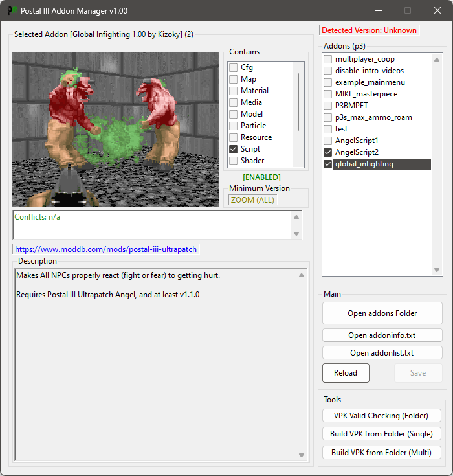
Task: Enable the P3BMPET addon checkbox
Action: [x=327, y=106]
